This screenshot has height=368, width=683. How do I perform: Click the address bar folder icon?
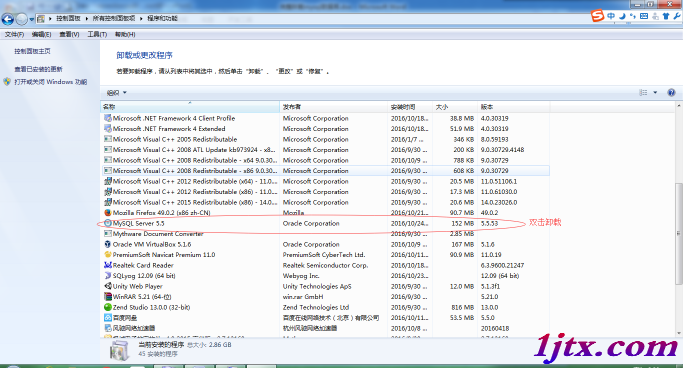pos(41,19)
